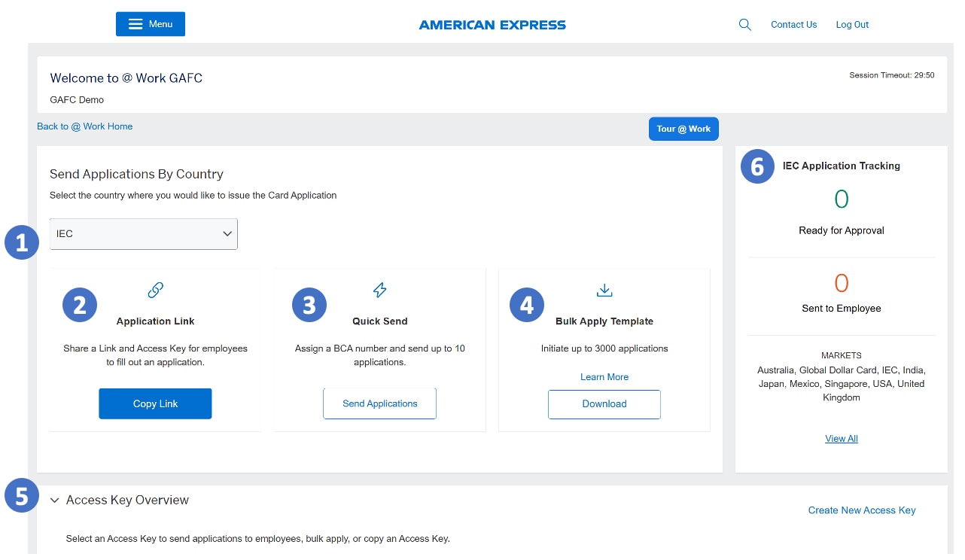The height and width of the screenshot is (560, 965).
Task: Click the Create New Access Key link
Action: point(862,510)
